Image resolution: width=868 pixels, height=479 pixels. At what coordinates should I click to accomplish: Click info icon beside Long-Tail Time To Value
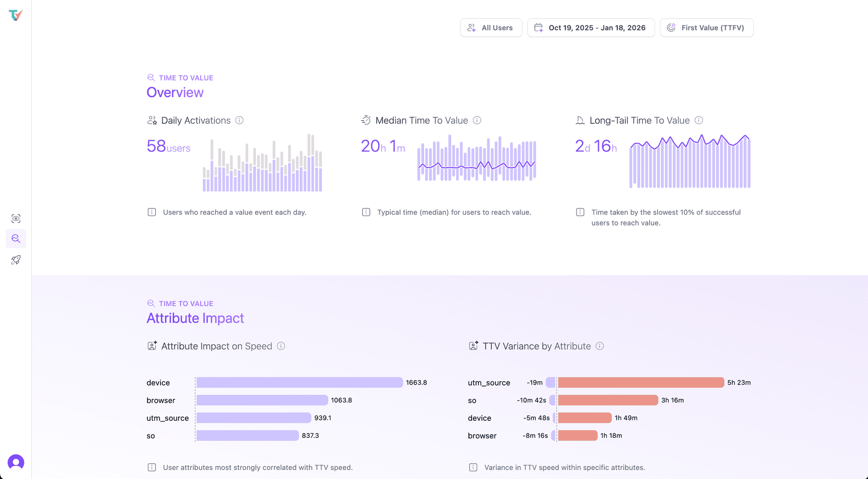pos(698,120)
